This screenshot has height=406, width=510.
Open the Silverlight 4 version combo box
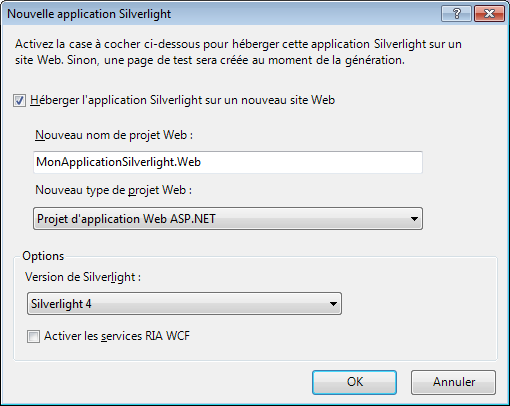point(184,304)
